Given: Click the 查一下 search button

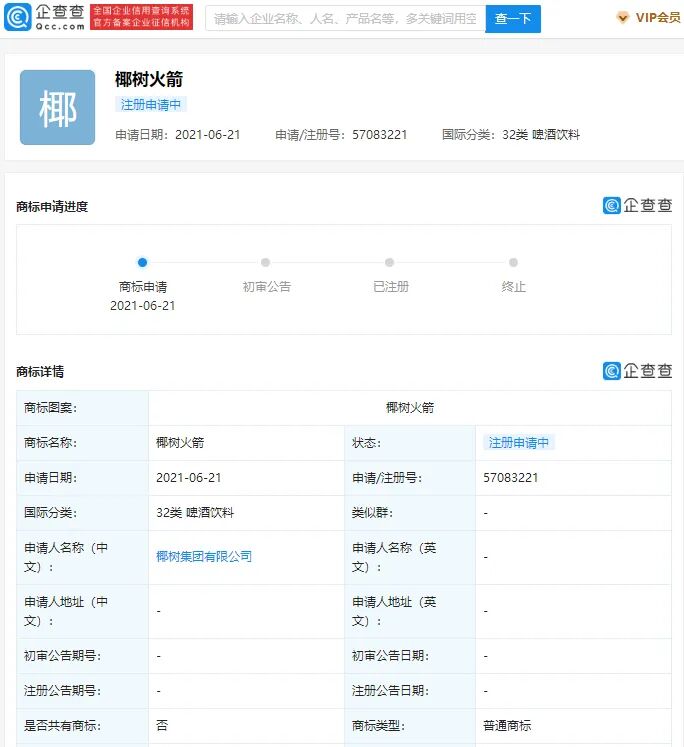Looking at the screenshot, I should 513,19.
